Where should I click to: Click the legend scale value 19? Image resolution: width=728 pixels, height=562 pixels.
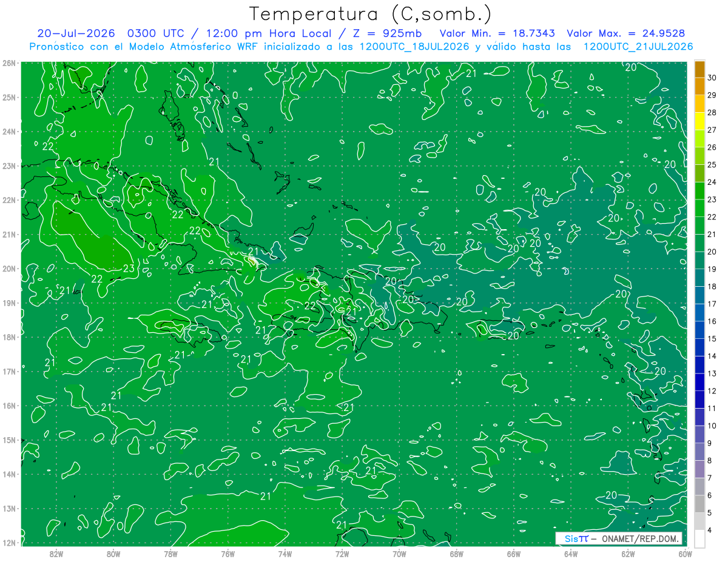pyautogui.click(x=712, y=269)
